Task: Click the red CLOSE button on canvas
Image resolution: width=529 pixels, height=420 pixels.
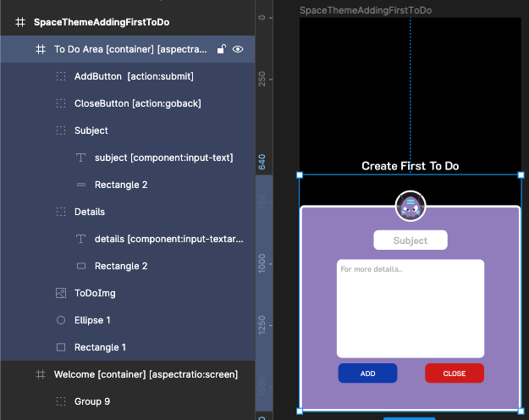Action: (x=455, y=373)
